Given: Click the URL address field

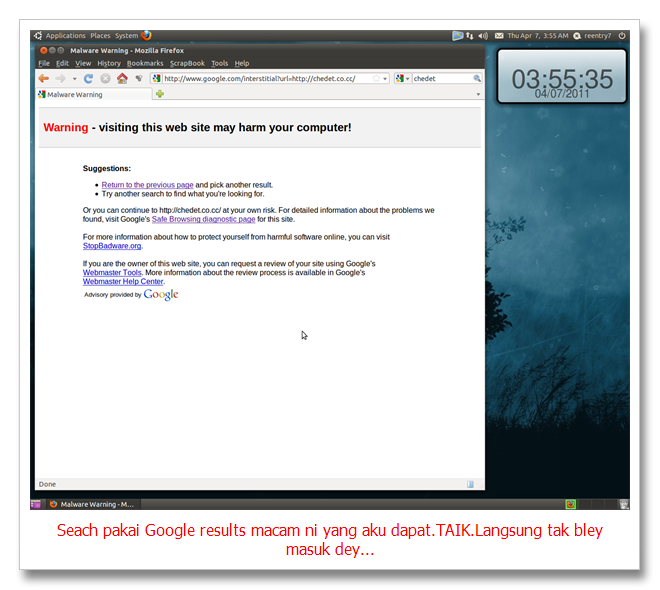Looking at the screenshot, I should click(267, 78).
